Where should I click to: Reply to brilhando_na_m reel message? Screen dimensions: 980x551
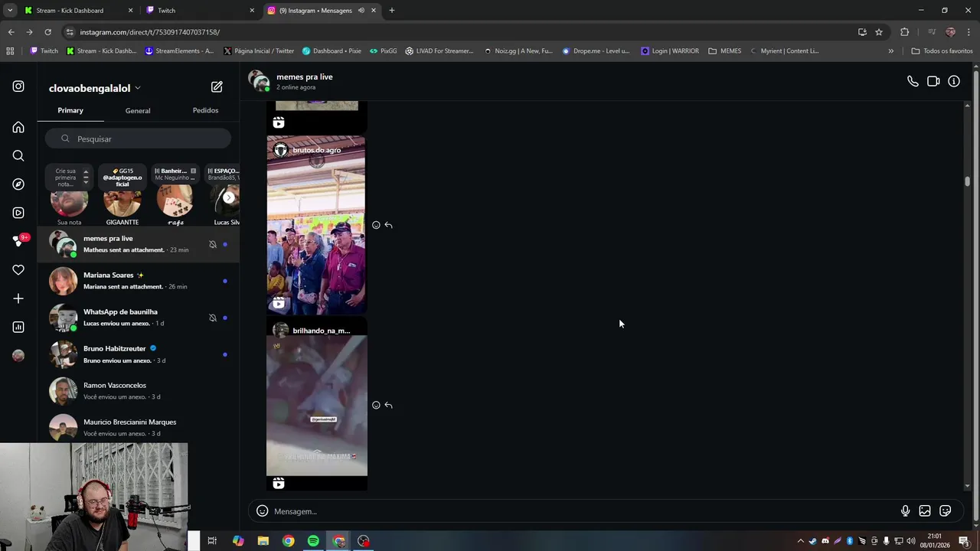(389, 405)
